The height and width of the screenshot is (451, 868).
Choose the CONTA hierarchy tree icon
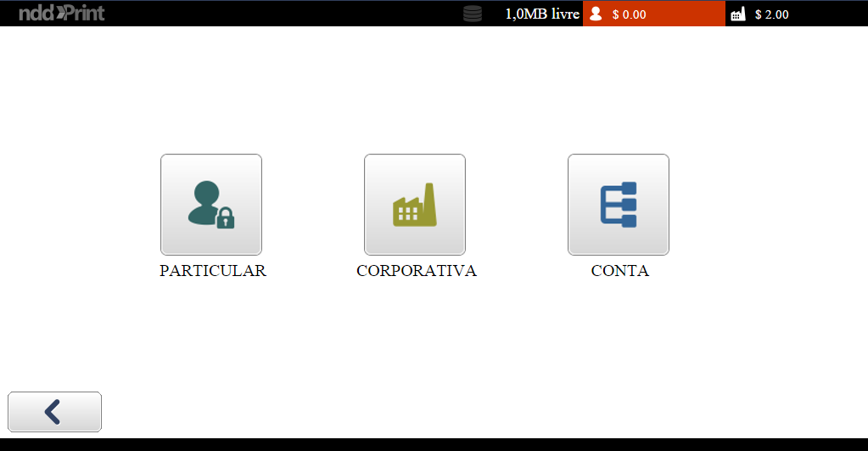pyautogui.click(x=618, y=205)
